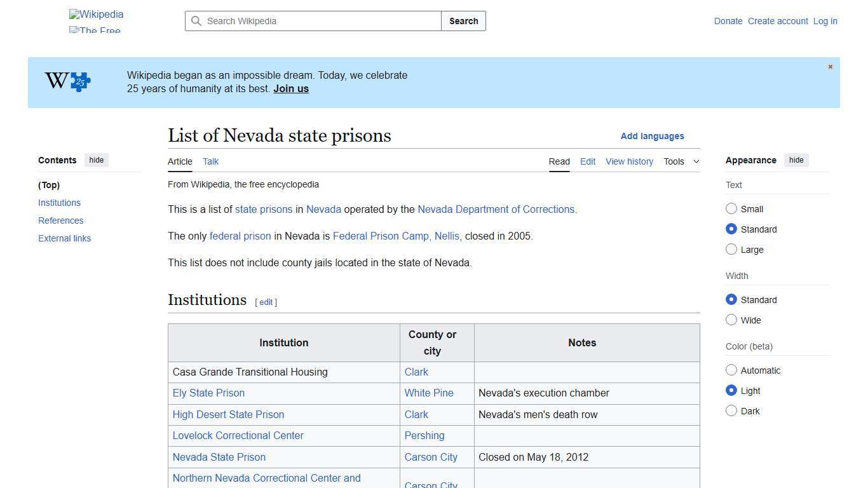Image resolution: width=868 pixels, height=488 pixels.
Task: Open the Donate page
Action: click(x=728, y=21)
